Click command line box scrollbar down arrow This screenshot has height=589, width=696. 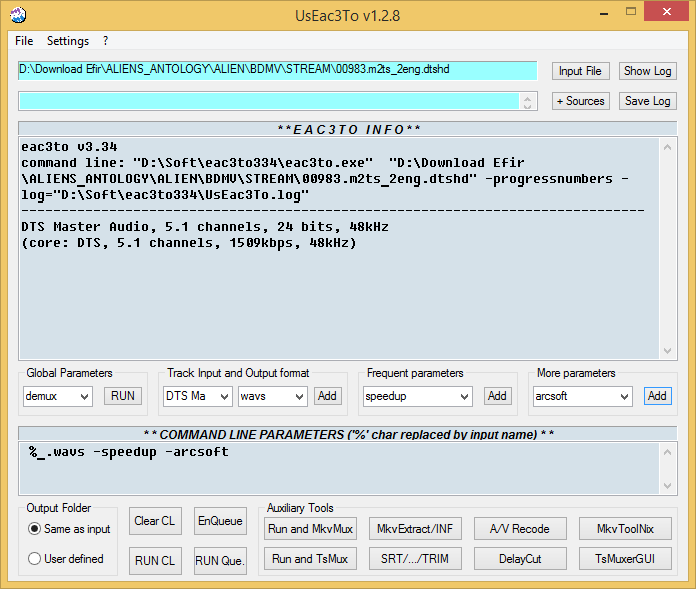point(667,486)
